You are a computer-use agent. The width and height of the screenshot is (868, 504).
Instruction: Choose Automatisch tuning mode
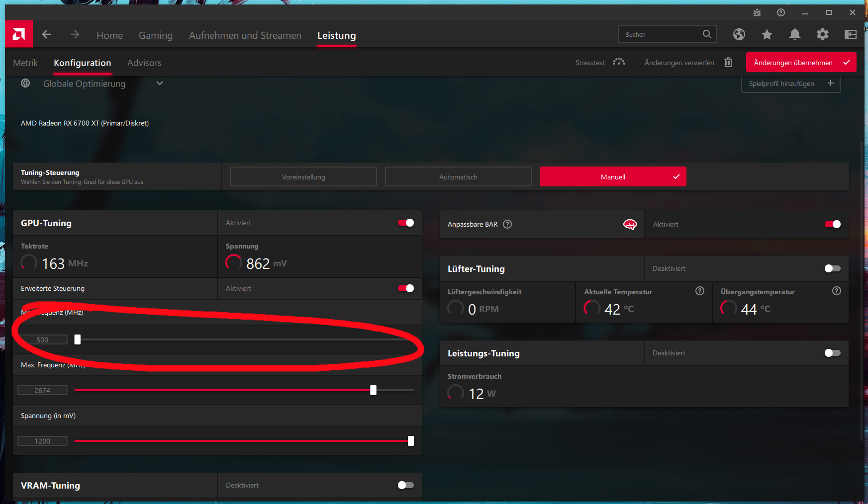458,176
